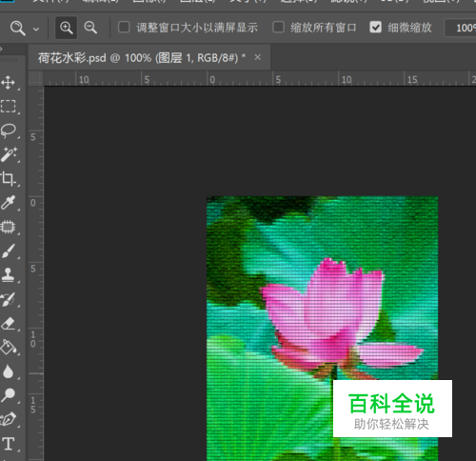Choose zoom out mode

pos(90,28)
